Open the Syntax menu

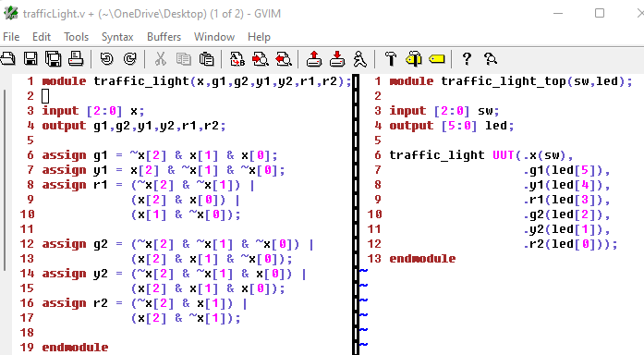tap(117, 37)
